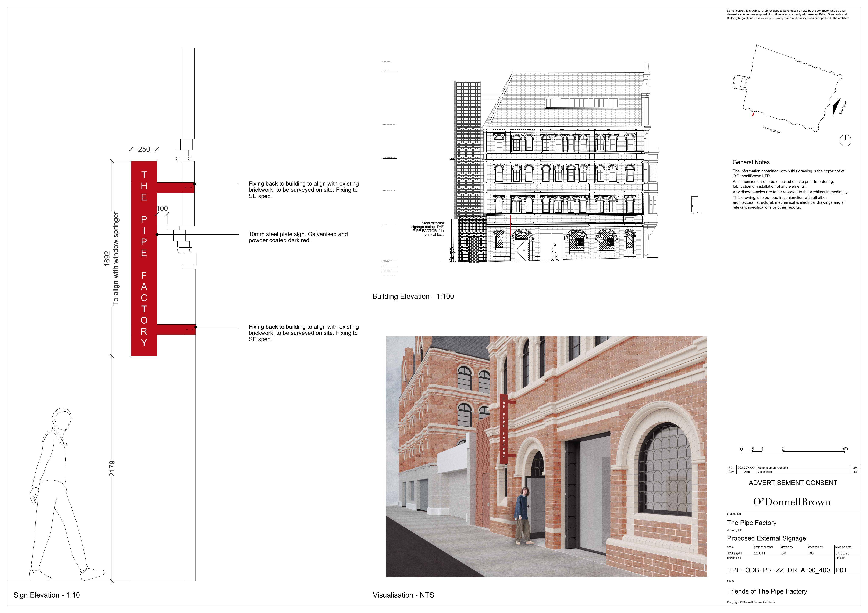
Task: Click the 10mm steel plate sign note
Action: coord(298,237)
